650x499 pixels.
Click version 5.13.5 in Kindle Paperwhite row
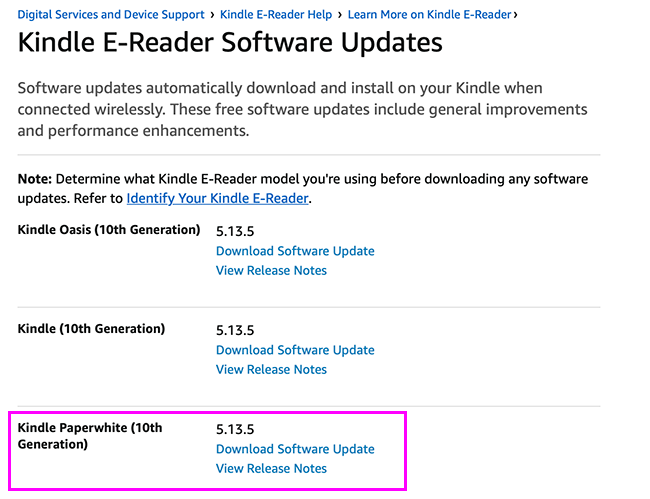click(237, 429)
